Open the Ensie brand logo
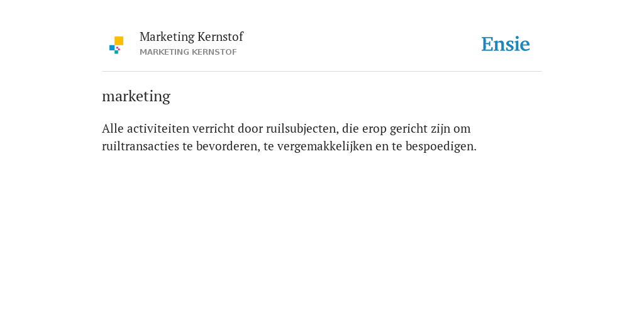 coord(506,44)
